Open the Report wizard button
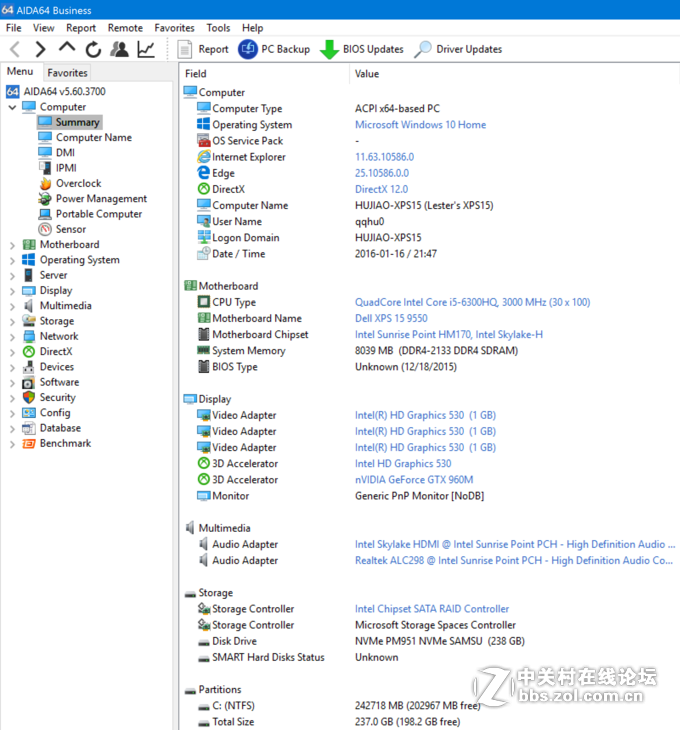Screen dimensions: 680x730 (x=204, y=49)
